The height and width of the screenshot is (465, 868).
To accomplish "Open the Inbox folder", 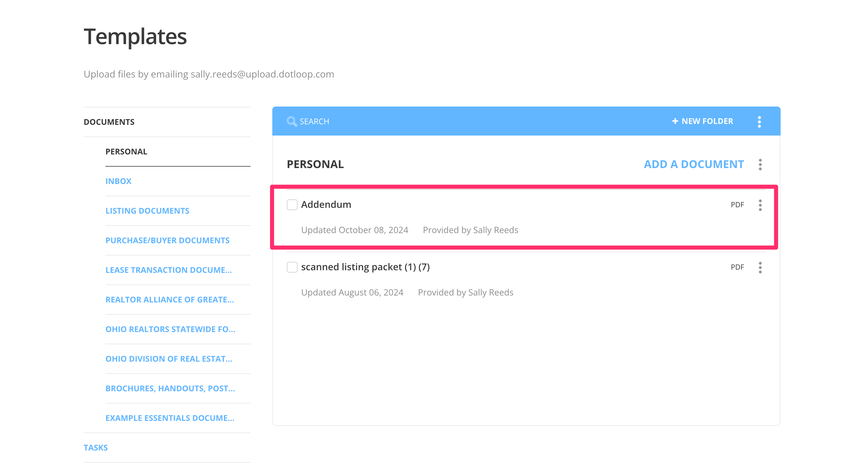I will click(x=118, y=181).
